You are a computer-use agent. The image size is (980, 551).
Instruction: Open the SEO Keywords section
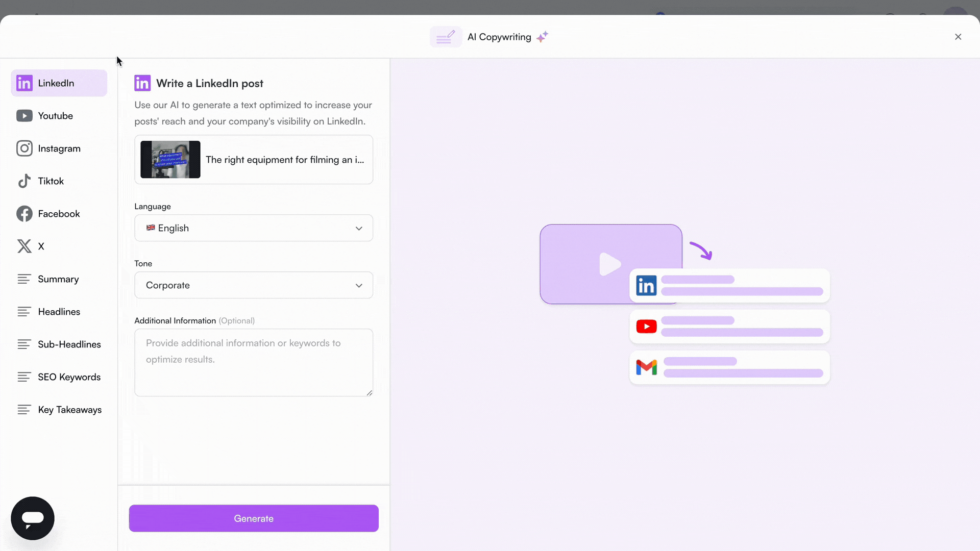pyautogui.click(x=59, y=377)
